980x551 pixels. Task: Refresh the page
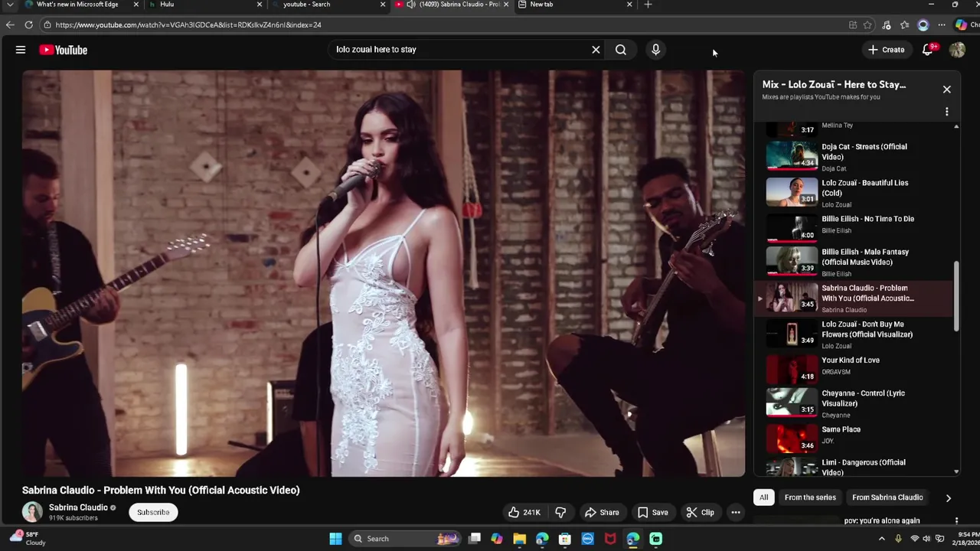[x=28, y=24]
